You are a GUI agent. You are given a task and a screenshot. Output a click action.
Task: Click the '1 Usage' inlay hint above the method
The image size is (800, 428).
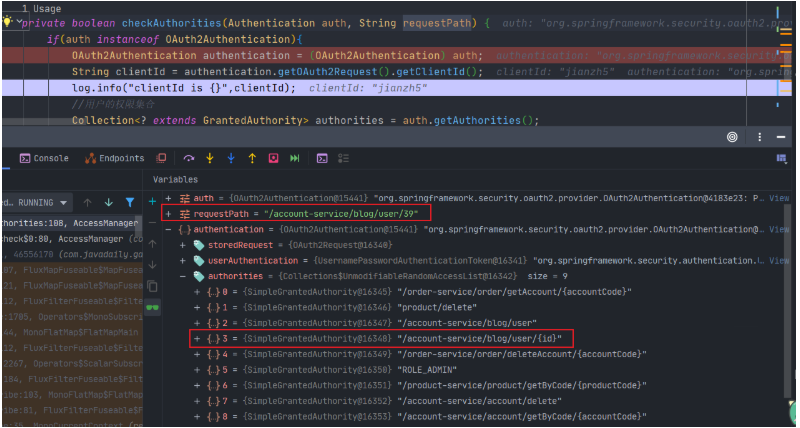click(41, 9)
